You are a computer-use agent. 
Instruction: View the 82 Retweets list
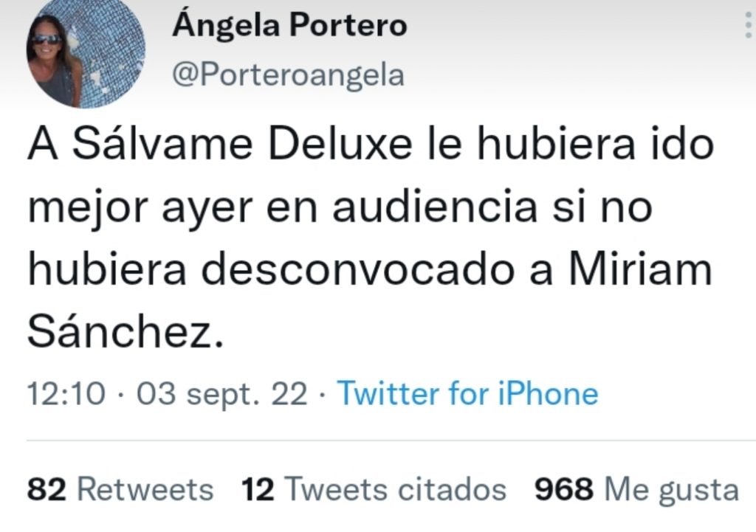coord(120,490)
